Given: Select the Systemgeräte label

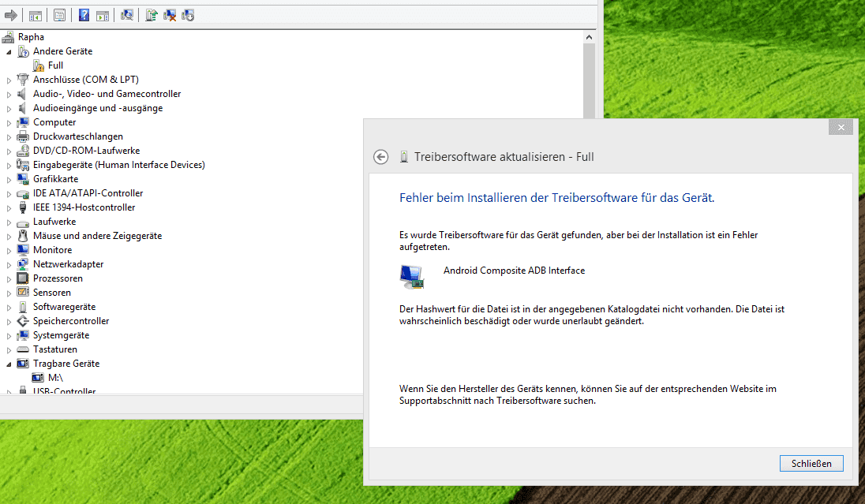Looking at the screenshot, I should tap(62, 335).
